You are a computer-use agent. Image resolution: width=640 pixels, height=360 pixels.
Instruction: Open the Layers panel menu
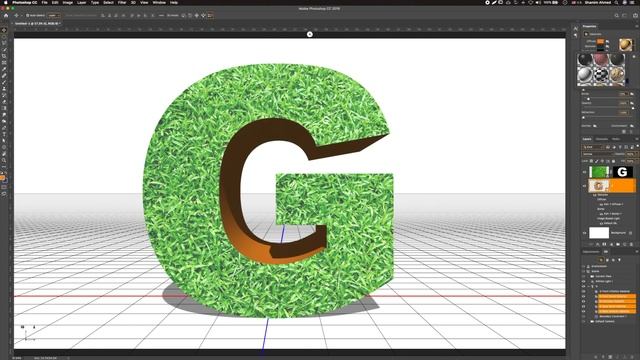point(636,139)
